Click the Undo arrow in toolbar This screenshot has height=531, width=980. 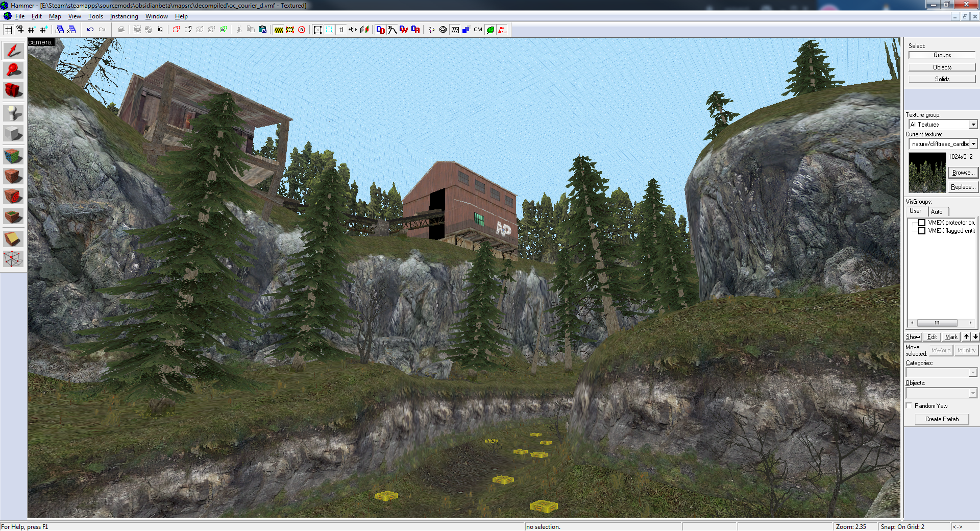point(90,30)
